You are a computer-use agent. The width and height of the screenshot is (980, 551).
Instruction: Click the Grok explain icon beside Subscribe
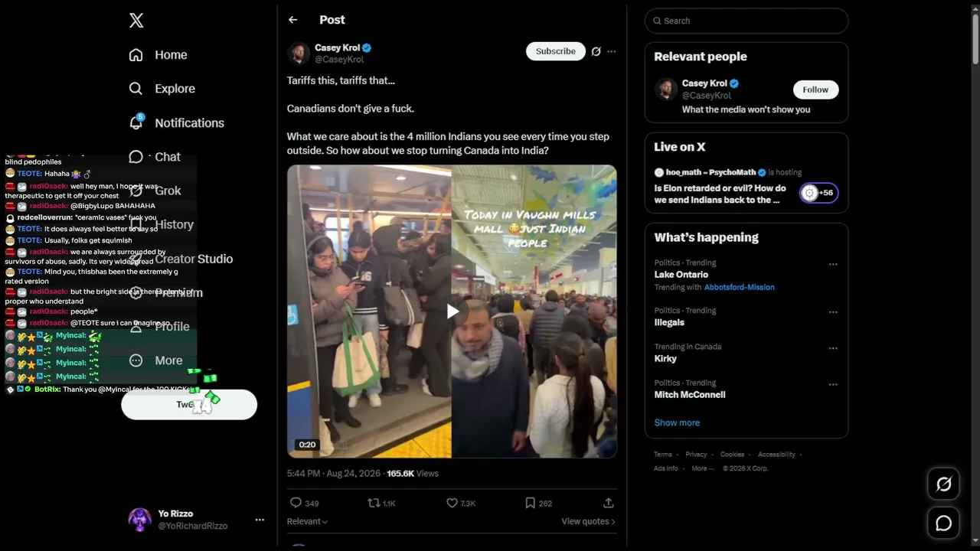coord(596,51)
